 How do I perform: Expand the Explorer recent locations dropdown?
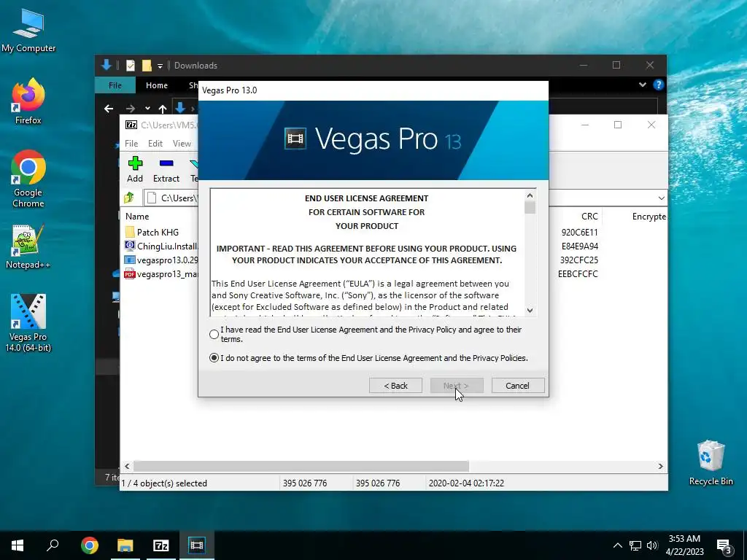pos(147,109)
